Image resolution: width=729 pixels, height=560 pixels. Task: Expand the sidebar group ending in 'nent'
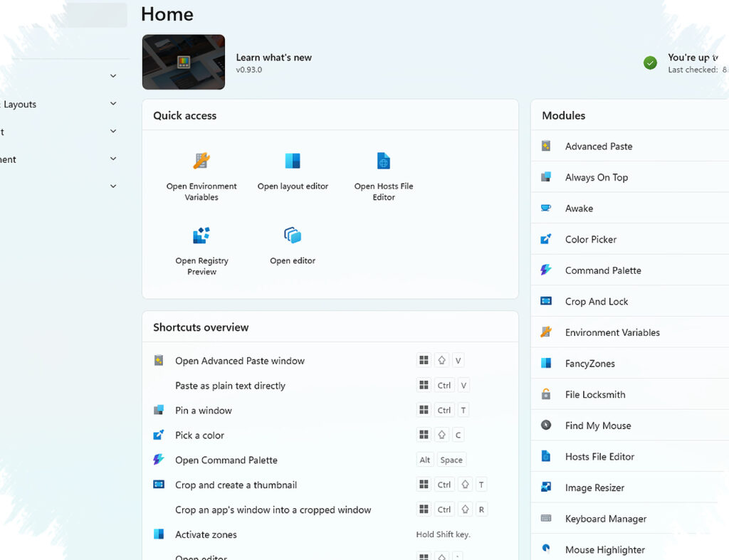coord(113,159)
